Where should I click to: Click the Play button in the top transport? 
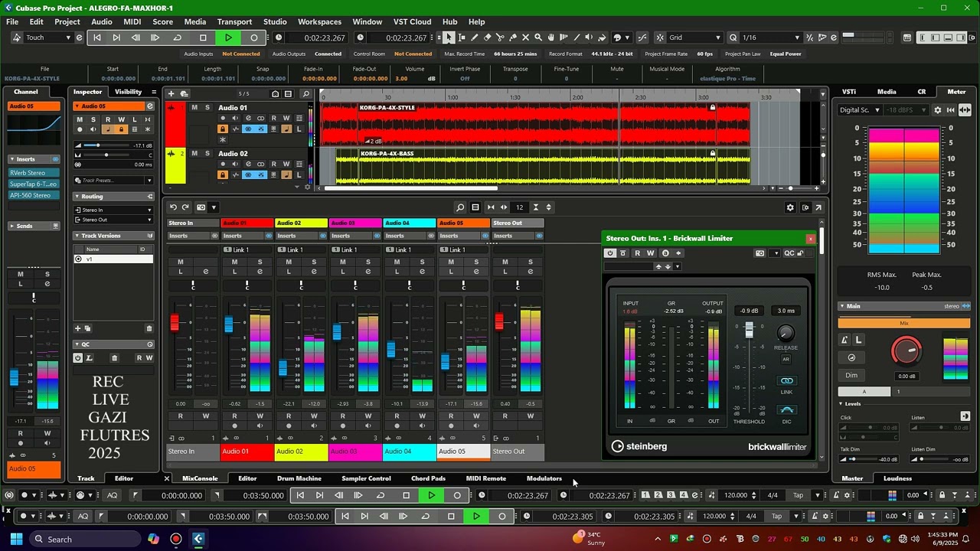point(228,37)
